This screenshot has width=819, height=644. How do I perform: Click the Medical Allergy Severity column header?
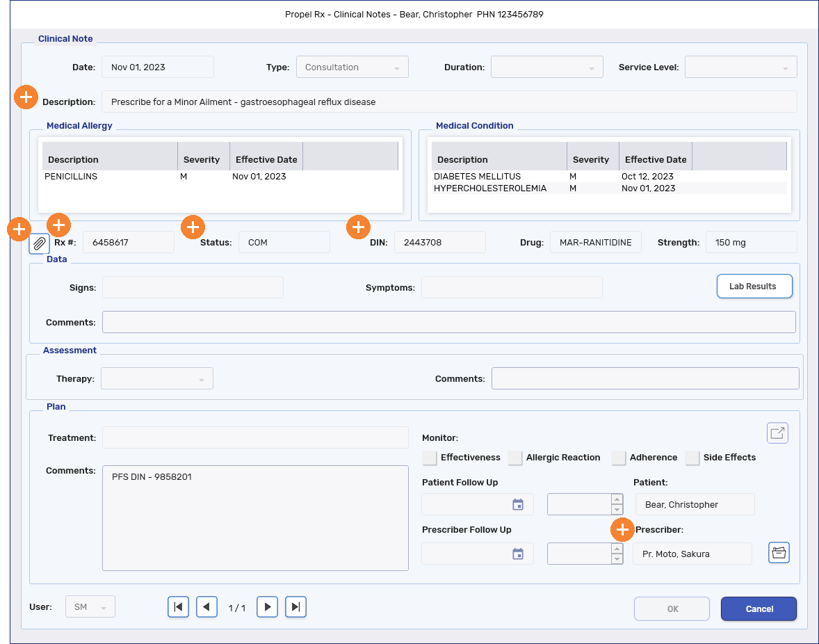203,159
